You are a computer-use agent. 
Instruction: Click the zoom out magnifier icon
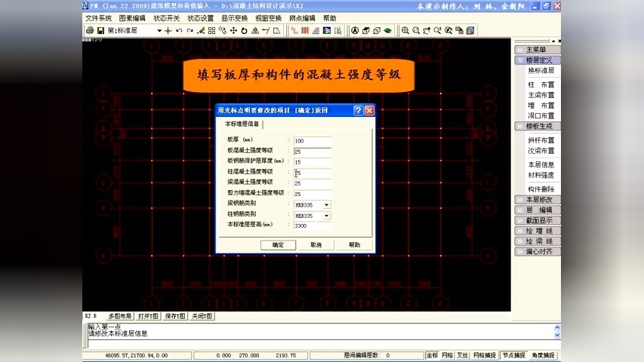416,30
